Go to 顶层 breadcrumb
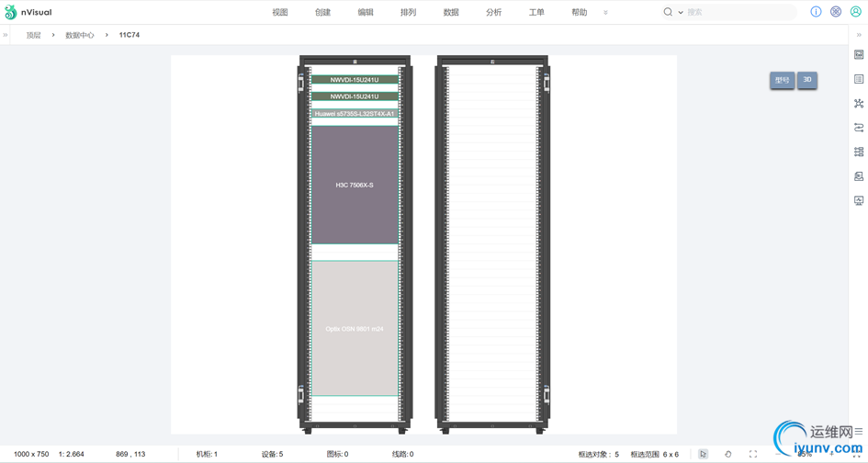 [34, 35]
